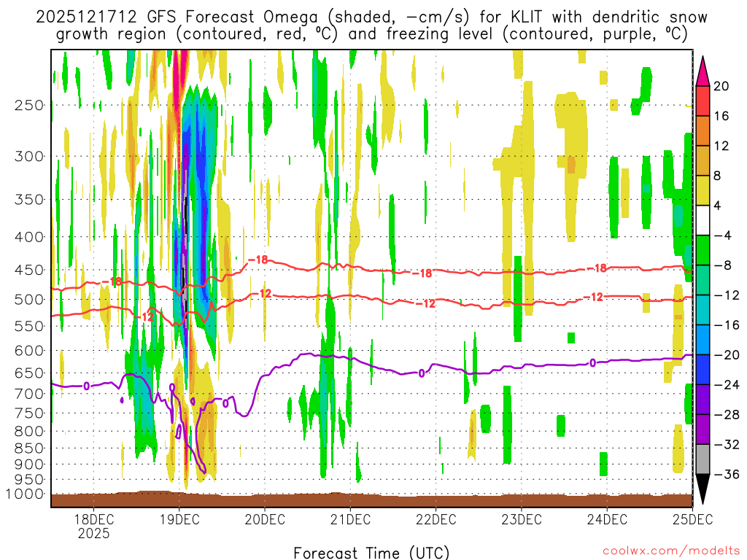Click the orange 12-16 legend swatch
747x560 pixels.
703,131
